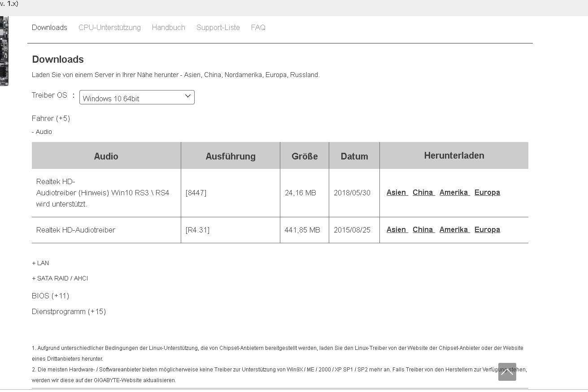Viewport: 588px width, 392px height.
Task: Expand the Dienstprogramm (+15) section
Action: pyautogui.click(x=69, y=311)
